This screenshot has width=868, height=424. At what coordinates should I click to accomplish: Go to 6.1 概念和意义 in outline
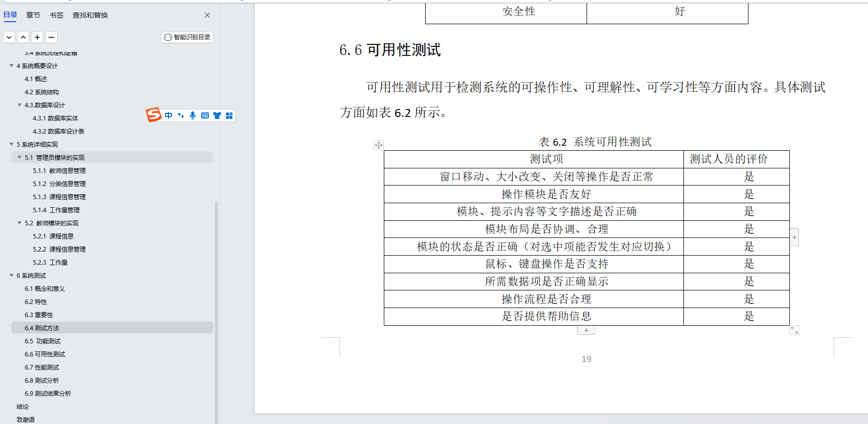click(x=45, y=289)
